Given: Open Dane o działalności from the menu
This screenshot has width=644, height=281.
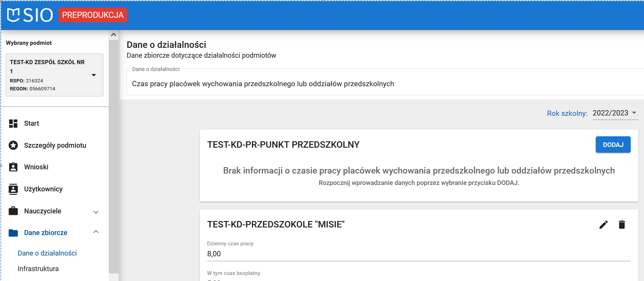Looking at the screenshot, I should point(47,253).
